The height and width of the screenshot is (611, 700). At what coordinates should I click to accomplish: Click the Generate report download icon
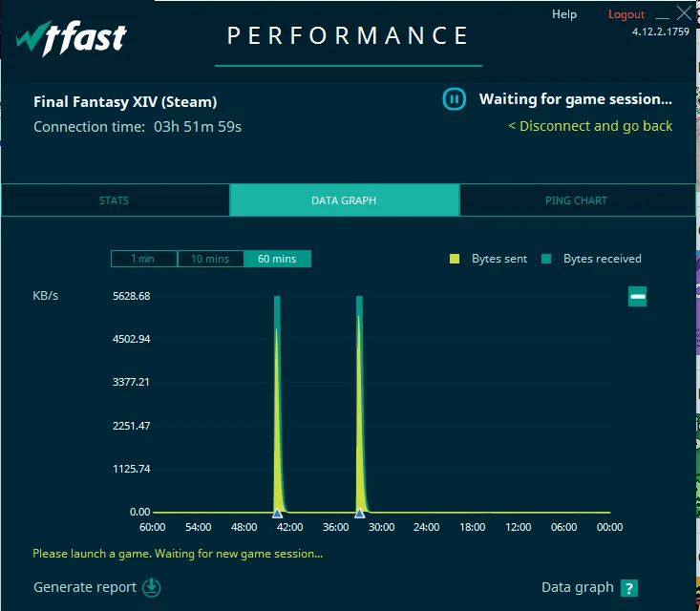click(151, 587)
